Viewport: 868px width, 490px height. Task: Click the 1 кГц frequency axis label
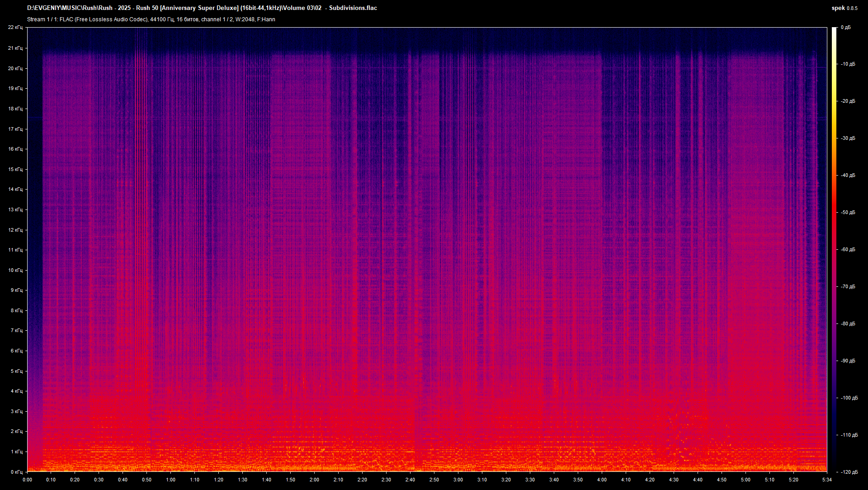[x=16, y=452]
